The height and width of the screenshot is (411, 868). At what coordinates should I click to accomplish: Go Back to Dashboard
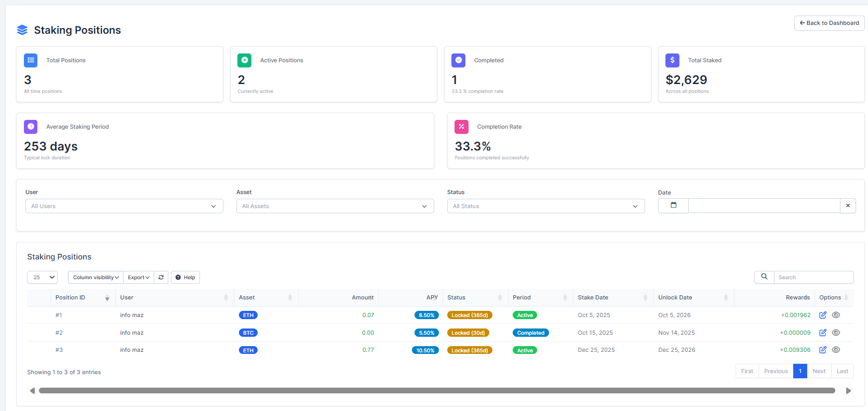829,23
